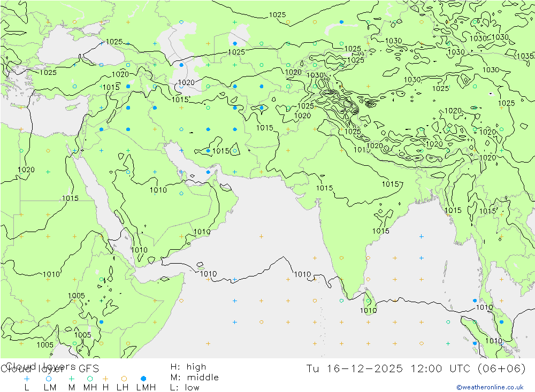Click the blue open circle LM legend symbol
The width and height of the screenshot is (535, 392).
(49, 379)
